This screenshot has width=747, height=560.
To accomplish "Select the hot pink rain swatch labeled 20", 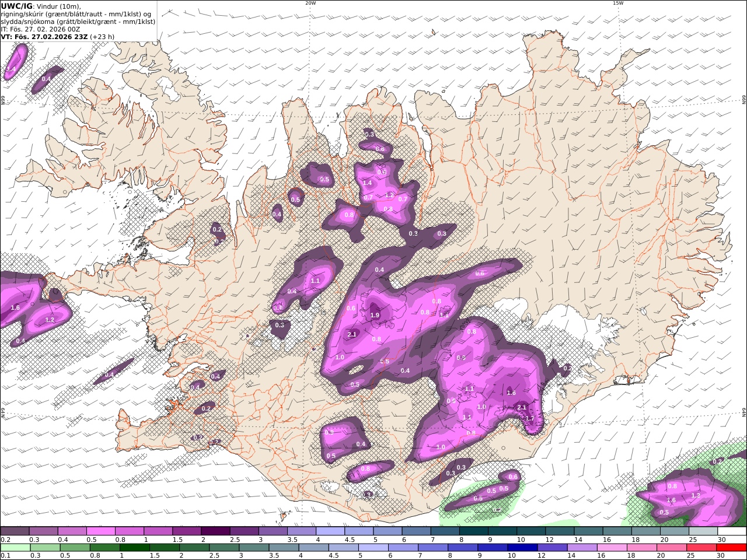I will (x=672, y=548).
